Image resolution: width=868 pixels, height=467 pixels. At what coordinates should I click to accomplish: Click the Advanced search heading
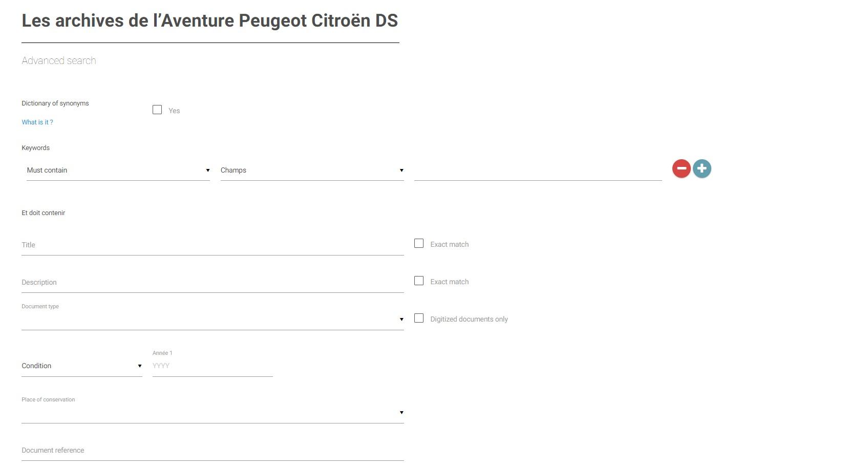(59, 61)
